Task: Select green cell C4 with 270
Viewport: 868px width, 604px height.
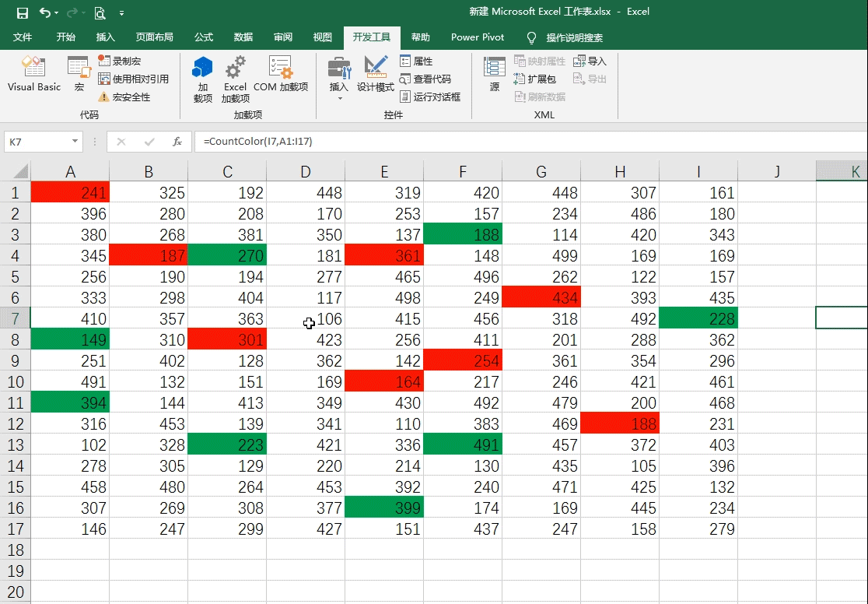Action: (228, 255)
